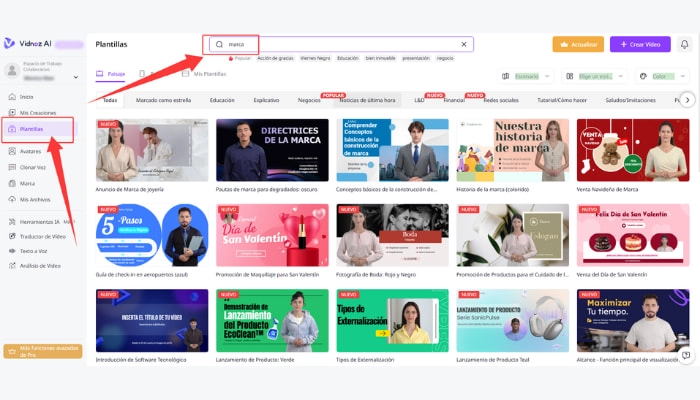700x400 pixels.
Task: Click the Acción de gracias search tag
Action: pyautogui.click(x=275, y=58)
